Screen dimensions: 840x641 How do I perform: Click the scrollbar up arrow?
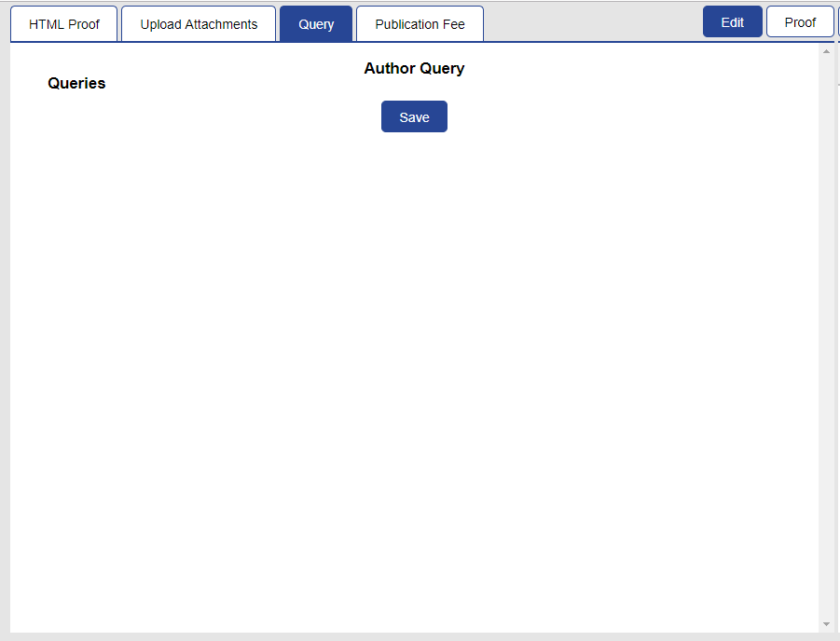pyautogui.click(x=826, y=51)
